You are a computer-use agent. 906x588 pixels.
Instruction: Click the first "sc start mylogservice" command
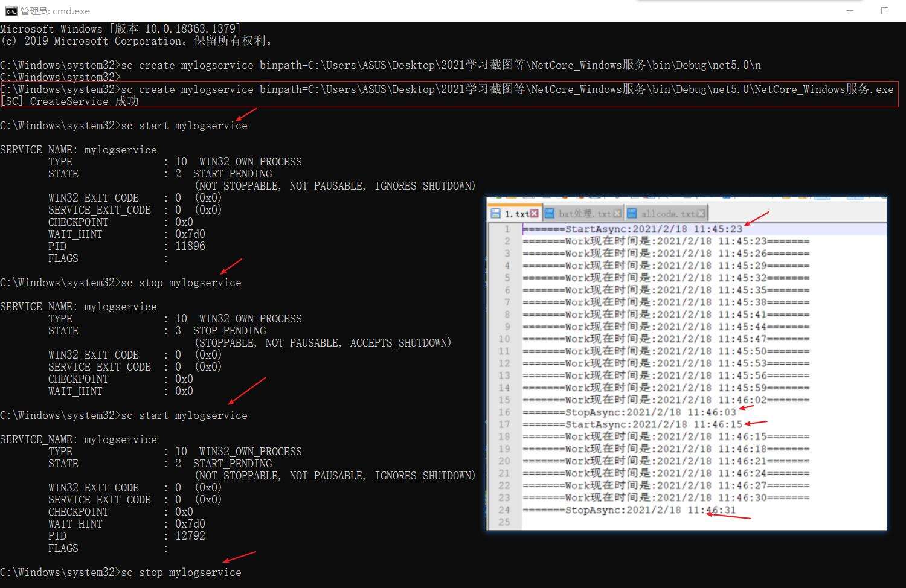coord(184,126)
